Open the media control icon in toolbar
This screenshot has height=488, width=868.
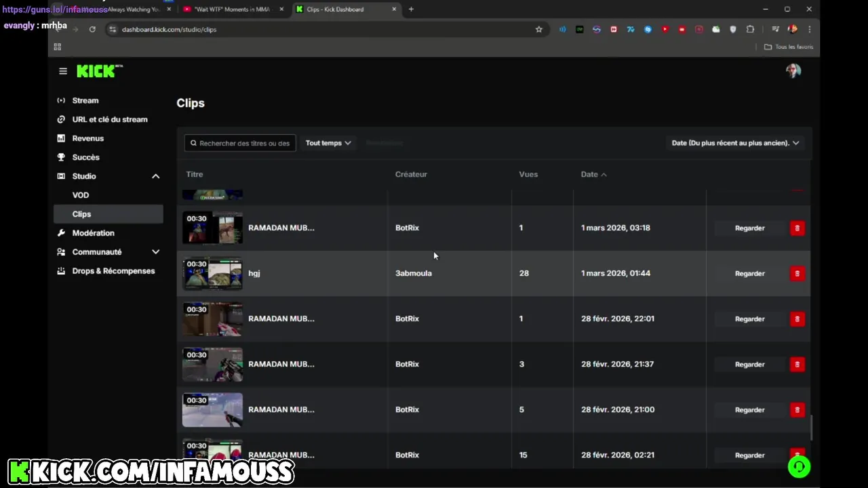775,29
